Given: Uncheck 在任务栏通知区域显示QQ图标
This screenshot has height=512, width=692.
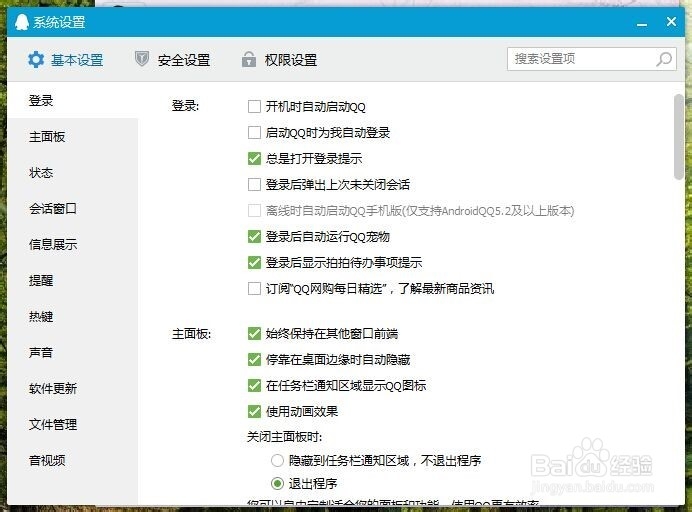Looking at the screenshot, I should [254, 386].
